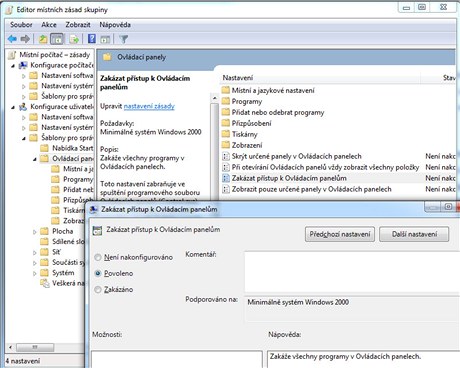Click the tree pane horizontal scrollbar thumb
Image resolution: width=460 pixels, height=368 pixels.
tap(35, 347)
